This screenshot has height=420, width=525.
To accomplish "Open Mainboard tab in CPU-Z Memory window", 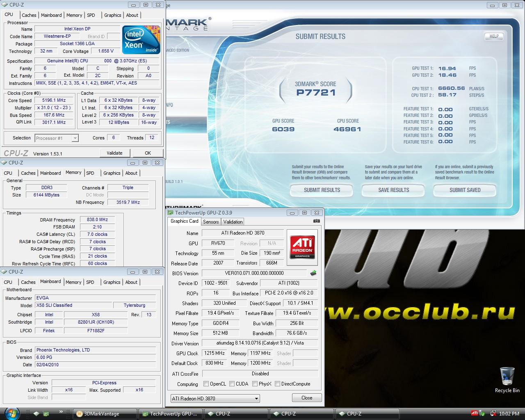I will pyautogui.click(x=50, y=173).
